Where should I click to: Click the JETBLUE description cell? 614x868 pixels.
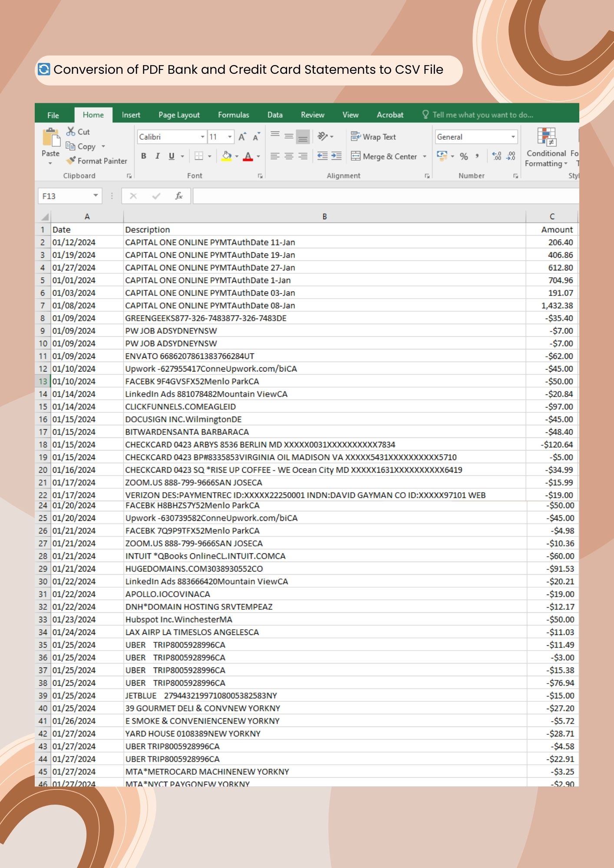(325, 696)
